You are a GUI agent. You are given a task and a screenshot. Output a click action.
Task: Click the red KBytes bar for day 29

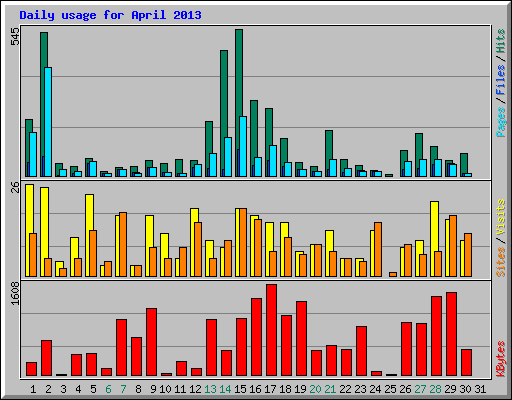point(451,334)
